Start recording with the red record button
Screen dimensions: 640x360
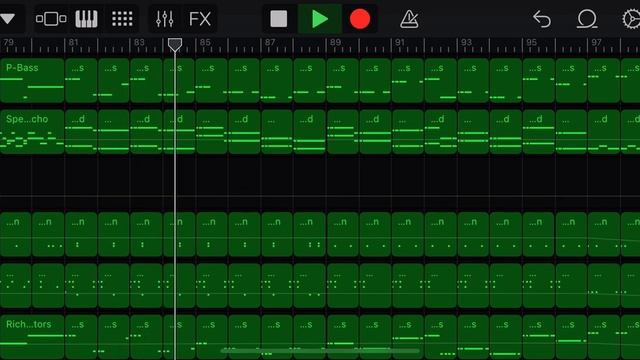click(360, 19)
